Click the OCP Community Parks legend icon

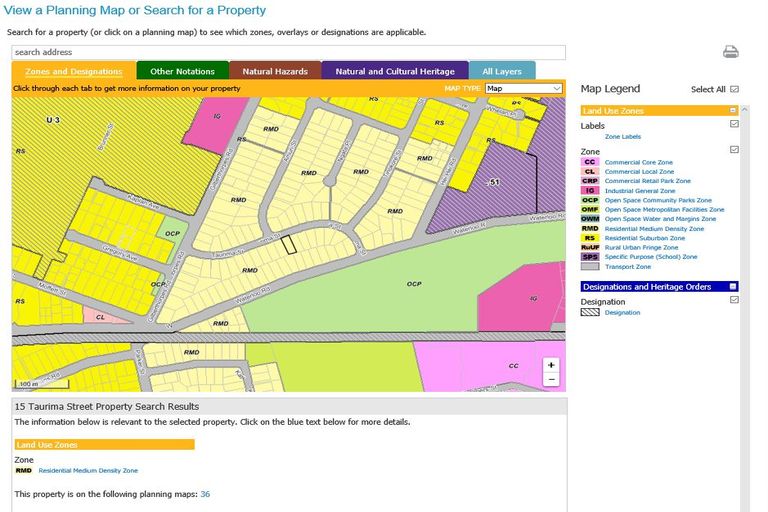tap(590, 200)
